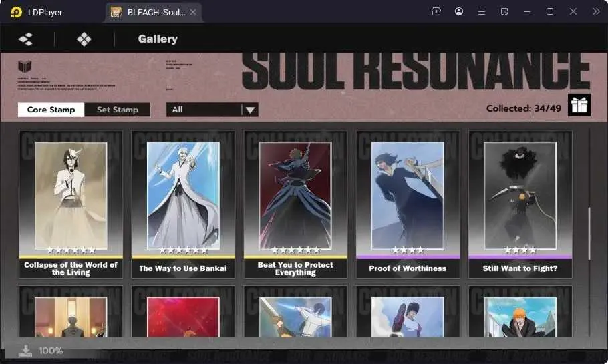Open The Way to Use Bankai card
The image size is (608, 364).
[x=183, y=204]
